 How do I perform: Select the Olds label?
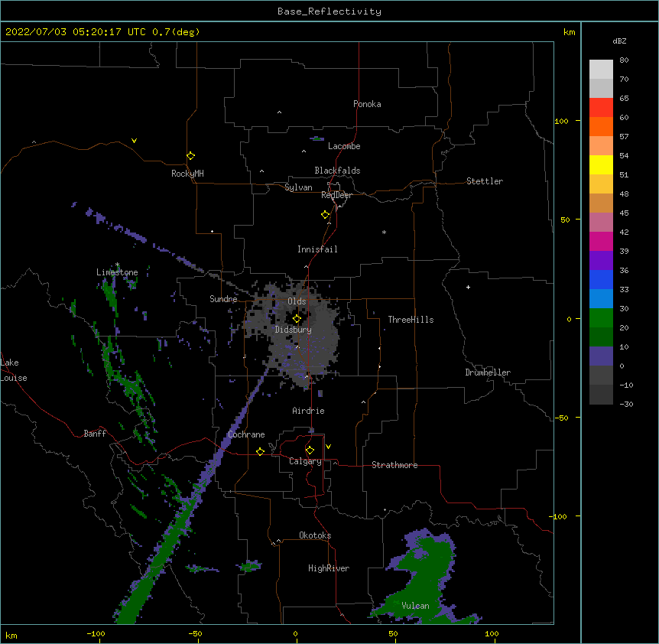[x=297, y=301]
